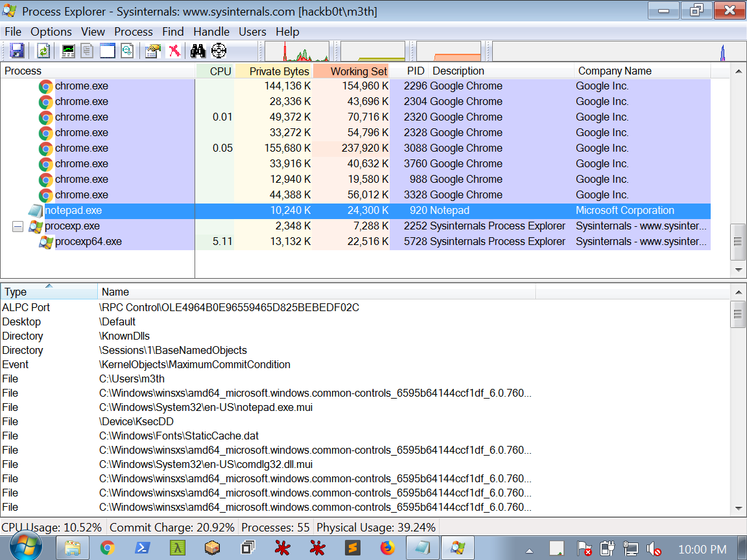Click the Save toolbar icon
747x560 pixels.
click(17, 51)
